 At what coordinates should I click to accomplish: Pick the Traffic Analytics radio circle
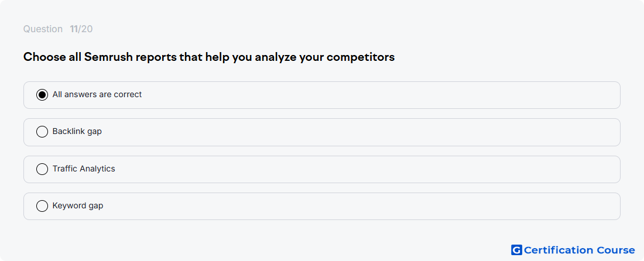(42, 169)
